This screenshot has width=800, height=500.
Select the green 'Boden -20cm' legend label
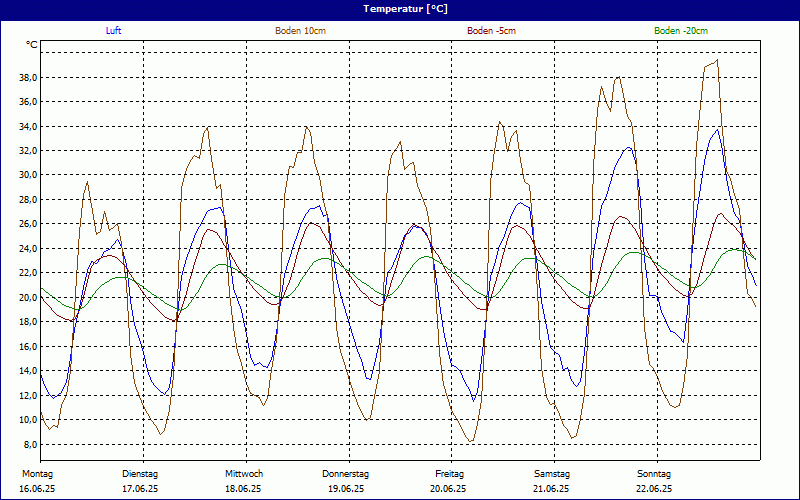coord(681,31)
